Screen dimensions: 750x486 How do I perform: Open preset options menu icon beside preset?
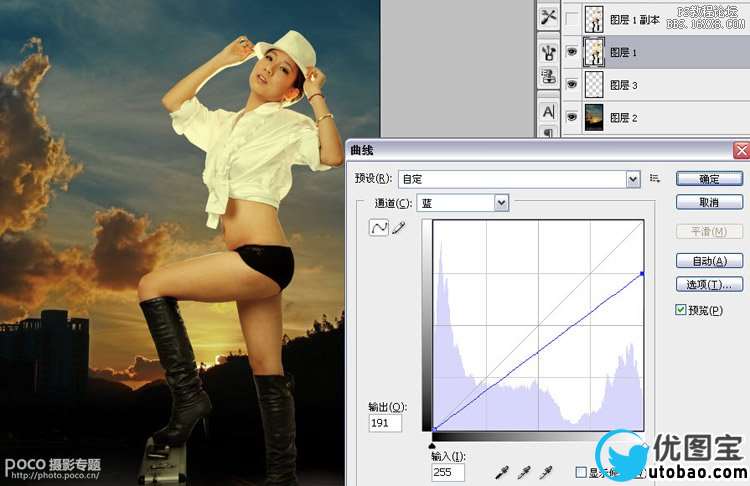(655, 178)
